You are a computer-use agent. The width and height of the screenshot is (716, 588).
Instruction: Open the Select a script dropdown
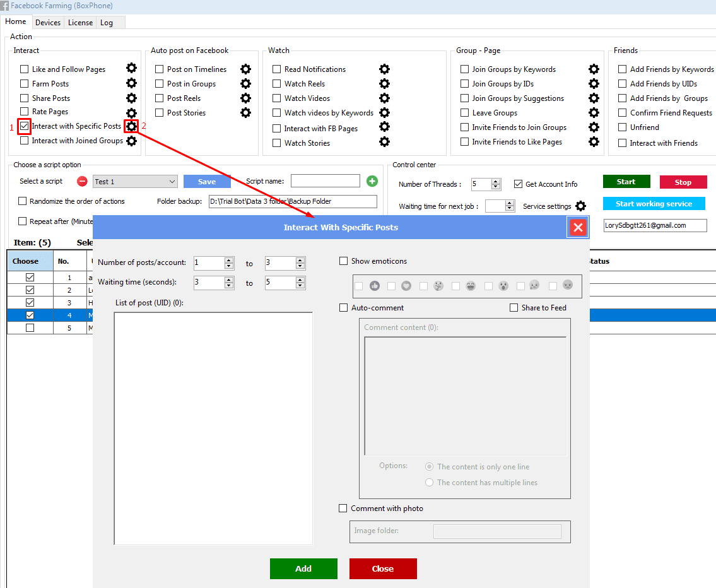135,181
